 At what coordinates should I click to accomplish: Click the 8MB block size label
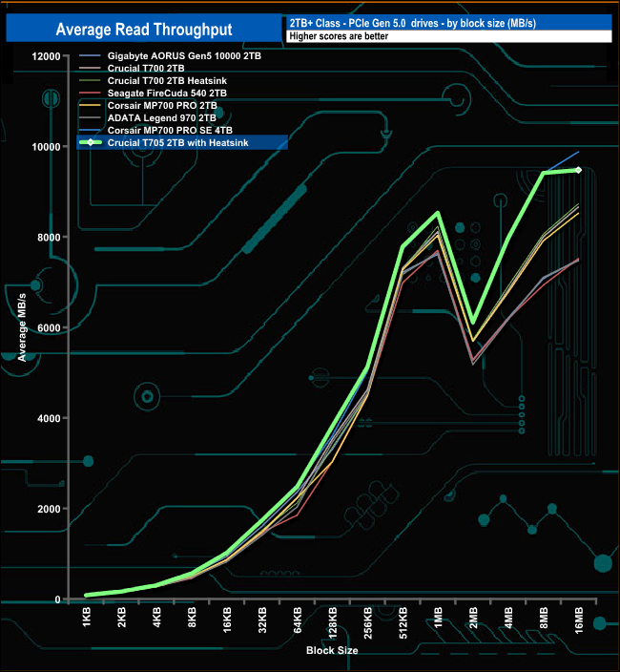point(544,618)
